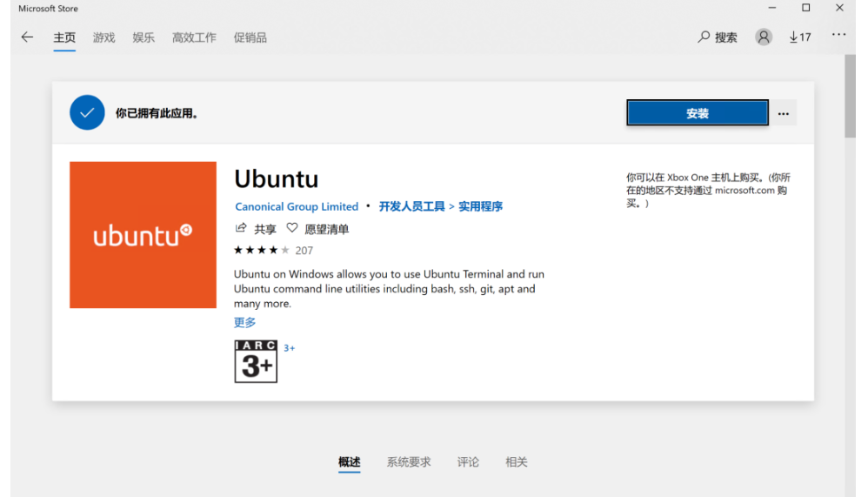Click the Ubuntu orange app logo
The height and width of the screenshot is (497, 868).
click(143, 235)
